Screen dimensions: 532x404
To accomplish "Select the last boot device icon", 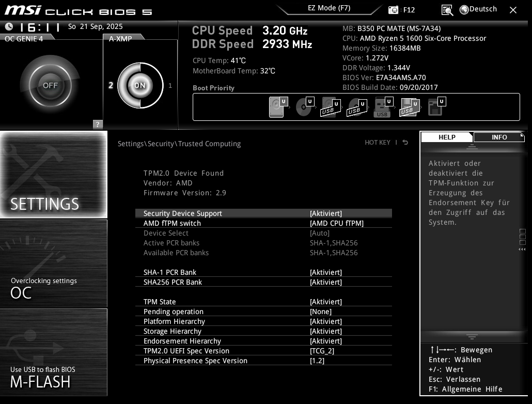I will [436, 106].
